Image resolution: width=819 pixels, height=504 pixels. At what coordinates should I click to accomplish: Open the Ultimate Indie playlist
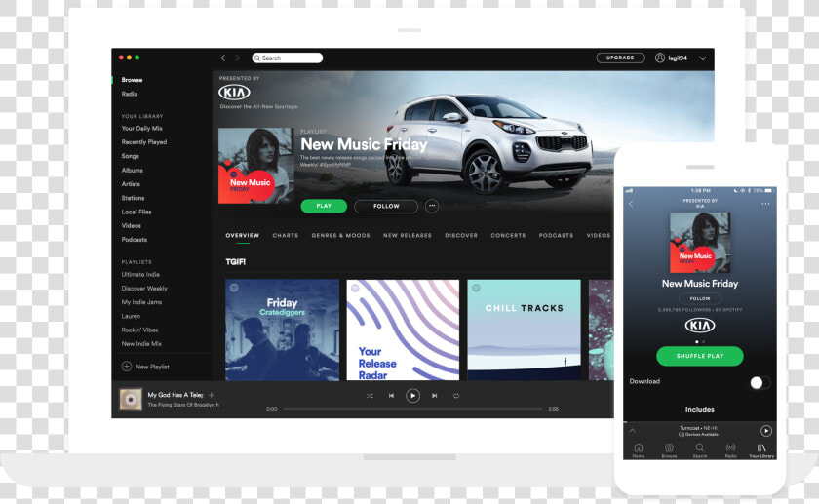pyautogui.click(x=140, y=275)
